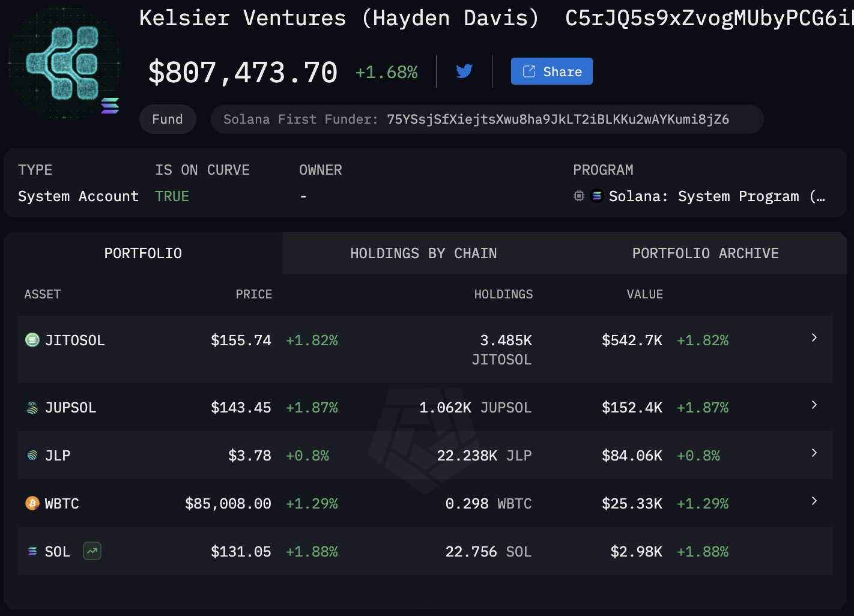Click the $155.74 JITOSOL price
The image size is (854, 616).
241,340
